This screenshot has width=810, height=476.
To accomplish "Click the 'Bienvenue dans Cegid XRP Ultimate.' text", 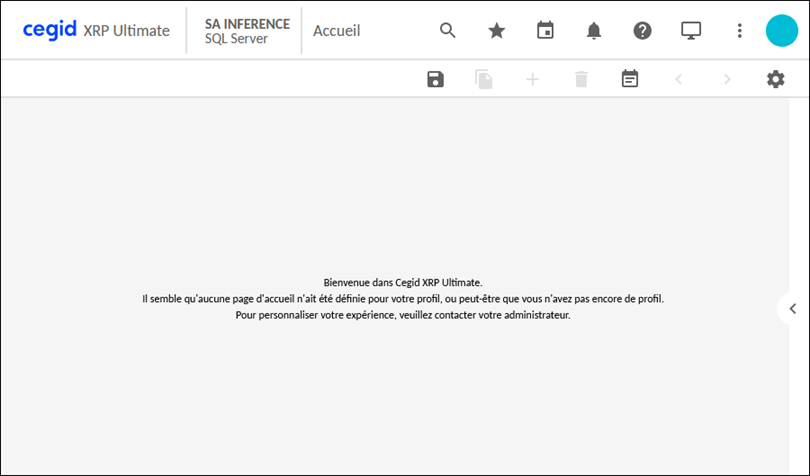I will tap(403, 283).
